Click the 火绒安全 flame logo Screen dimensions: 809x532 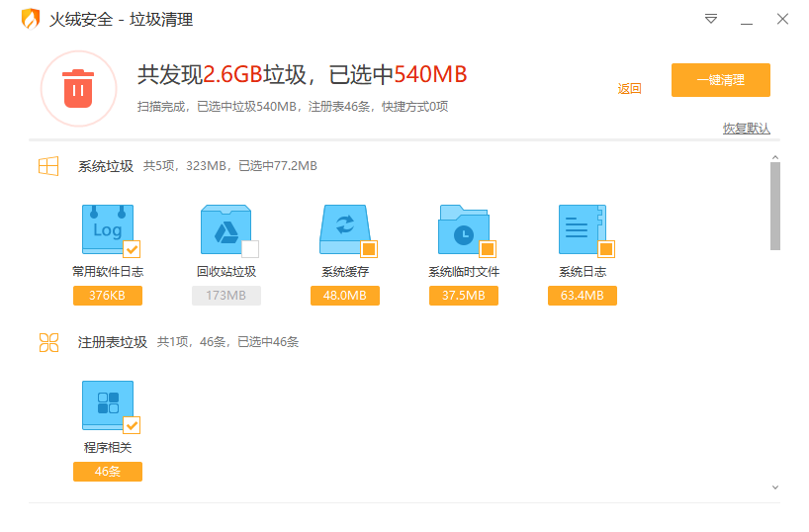pyautogui.click(x=31, y=19)
